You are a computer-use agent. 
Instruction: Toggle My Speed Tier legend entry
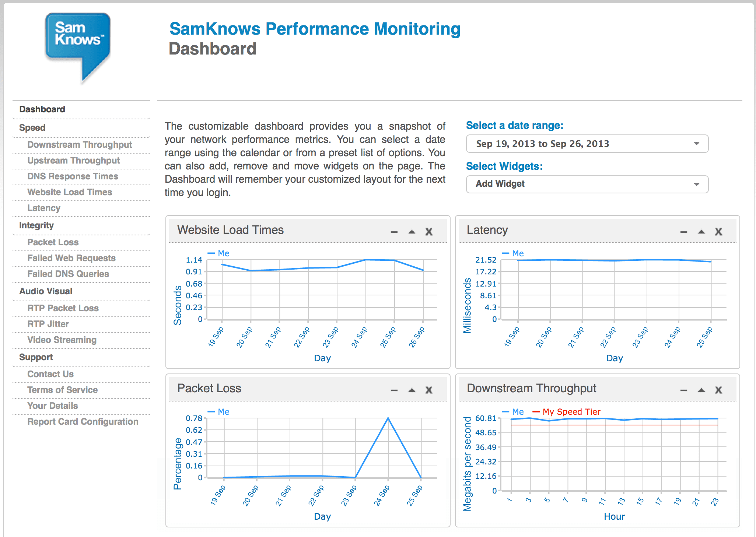point(567,412)
